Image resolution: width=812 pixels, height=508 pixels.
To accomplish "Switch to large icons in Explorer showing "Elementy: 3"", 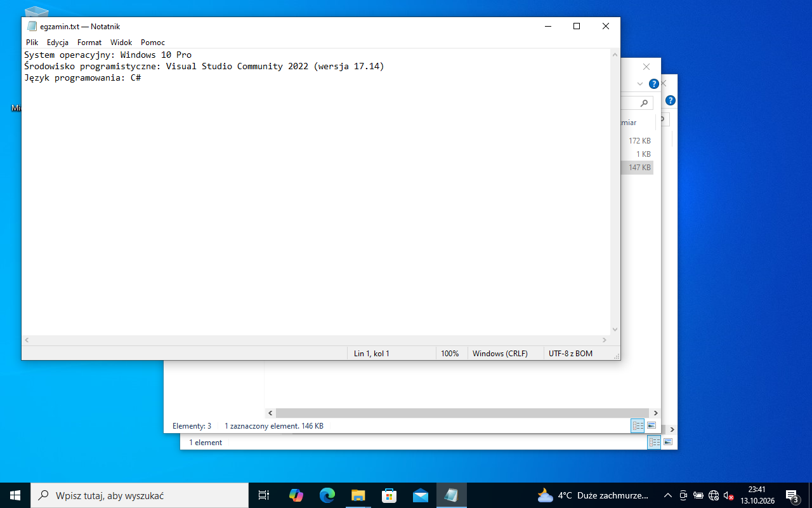I will tap(652, 426).
